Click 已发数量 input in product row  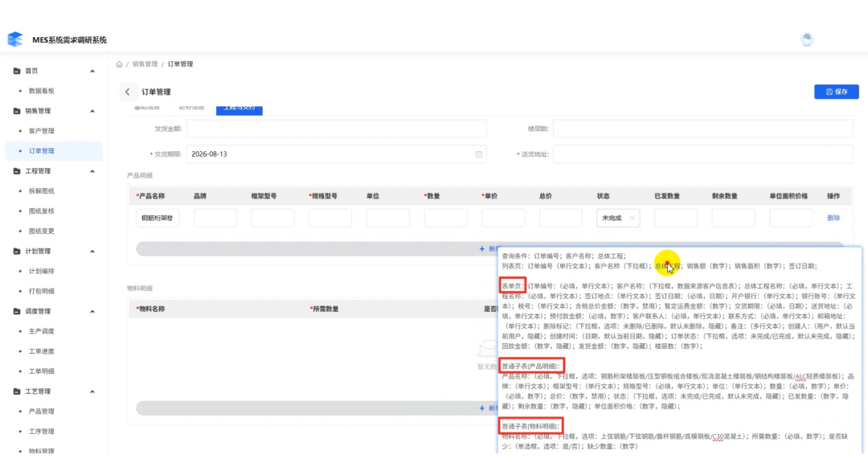click(676, 218)
